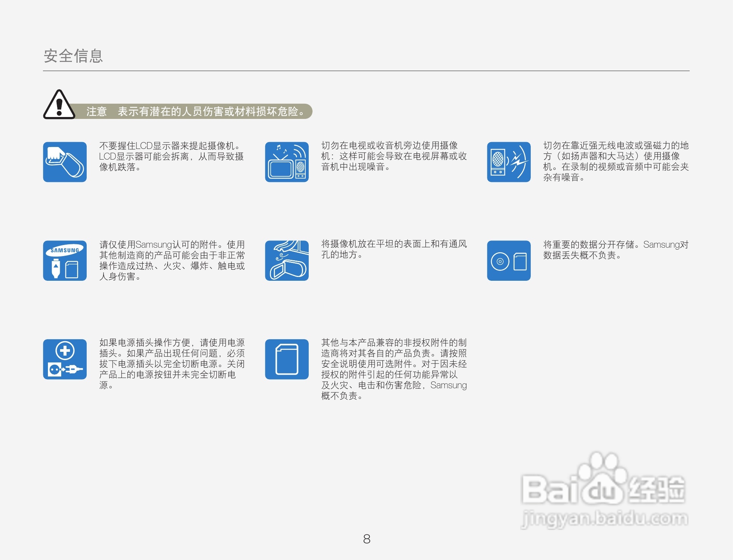
Task: Click the text about strong magnetic fields
Action: pos(616,161)
